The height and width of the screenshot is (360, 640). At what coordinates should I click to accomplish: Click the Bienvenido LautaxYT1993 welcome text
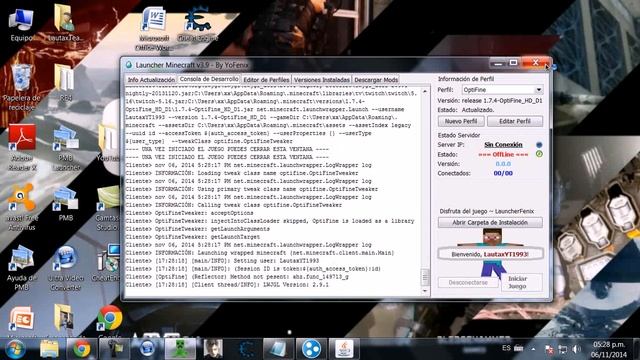click(490, 254)
